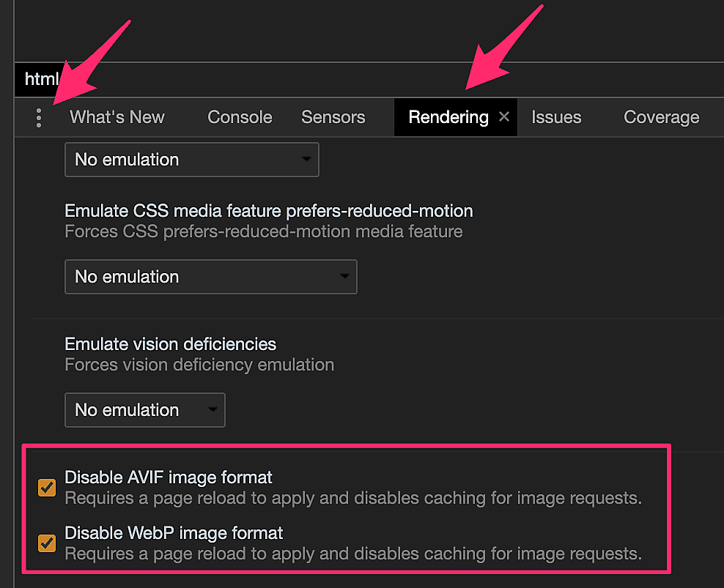The height and width of the screenshot is (588, 724).
Task: Click the Disable AVIF image format label
Action: point(169,477)
